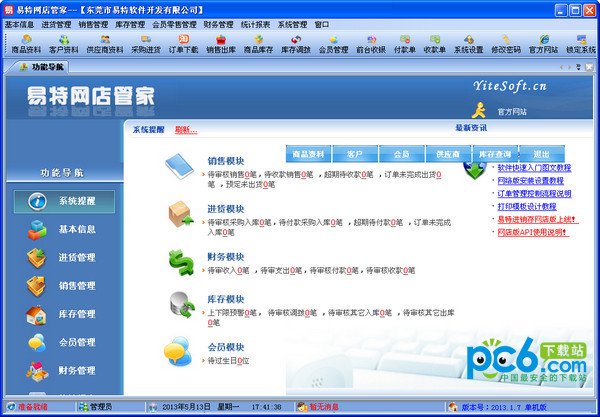
Task: Open the 基本信息 menu
Action: [19, 25]
